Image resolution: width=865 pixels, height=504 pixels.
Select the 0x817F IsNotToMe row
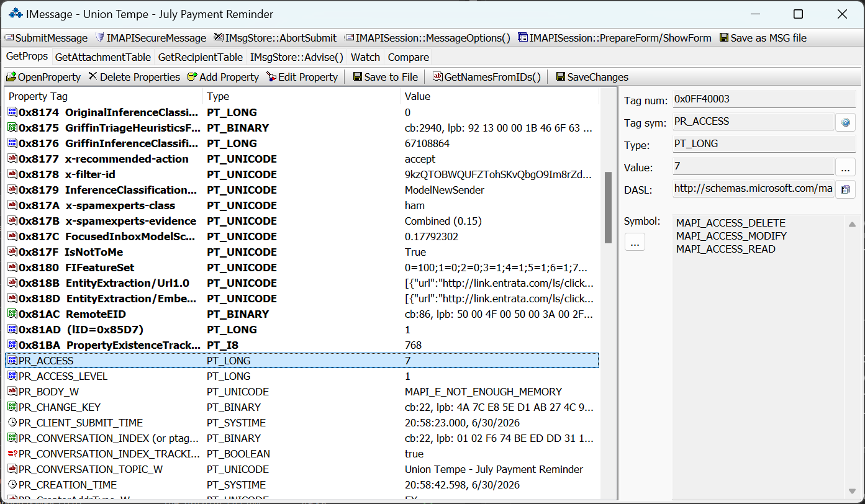point(302,252)
